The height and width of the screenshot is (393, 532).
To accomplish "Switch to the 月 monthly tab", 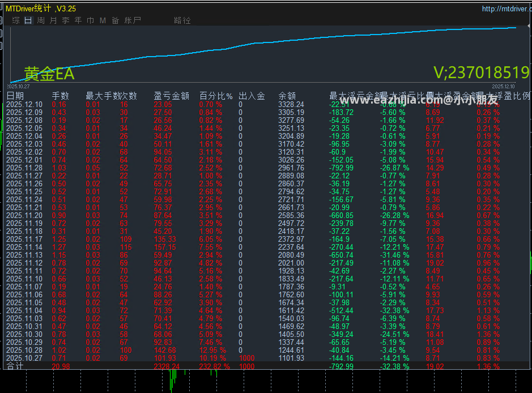I will [53, 20].
